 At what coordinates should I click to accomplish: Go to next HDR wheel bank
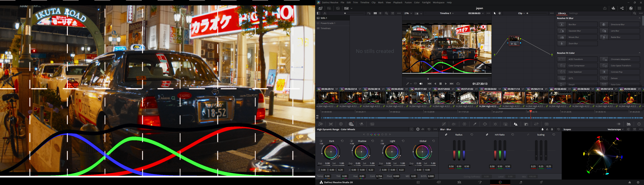click(390, 134)
